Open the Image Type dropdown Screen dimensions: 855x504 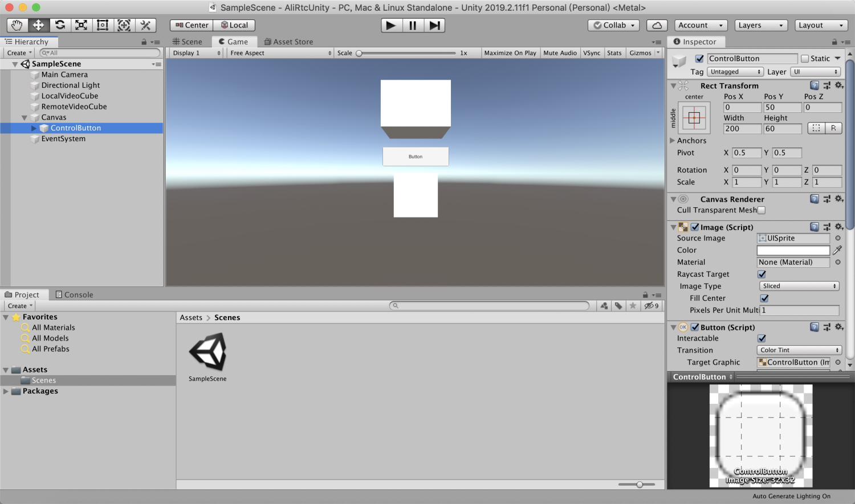pos(799,286)
